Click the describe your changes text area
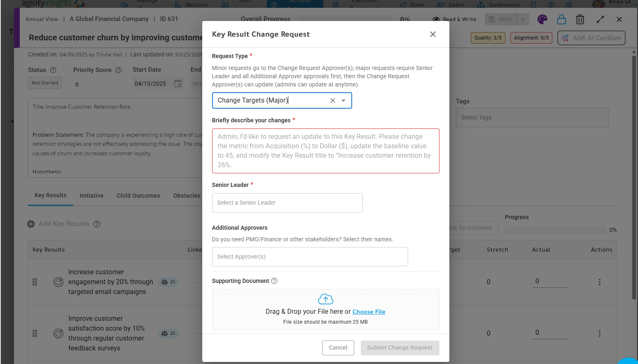The image size is (638, 364). click(325, 151)
